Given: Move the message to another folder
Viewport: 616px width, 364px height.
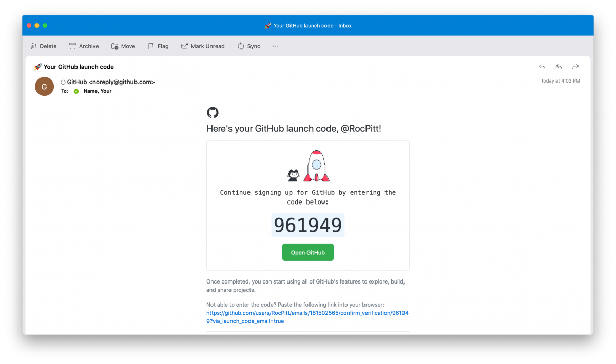Looking at the screenshot, I should pos(123,46).
